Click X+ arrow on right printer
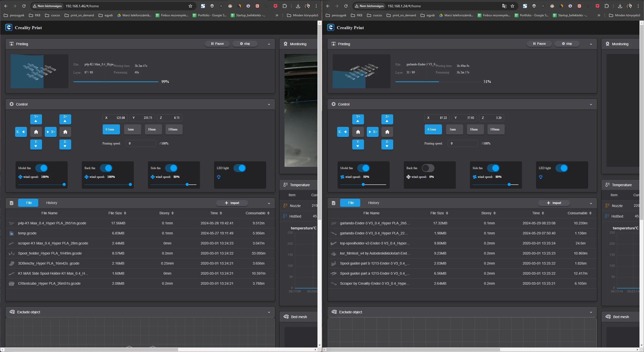Image resolution: width=644 pixels, height=352 pixels. click(x=373, y=132)
